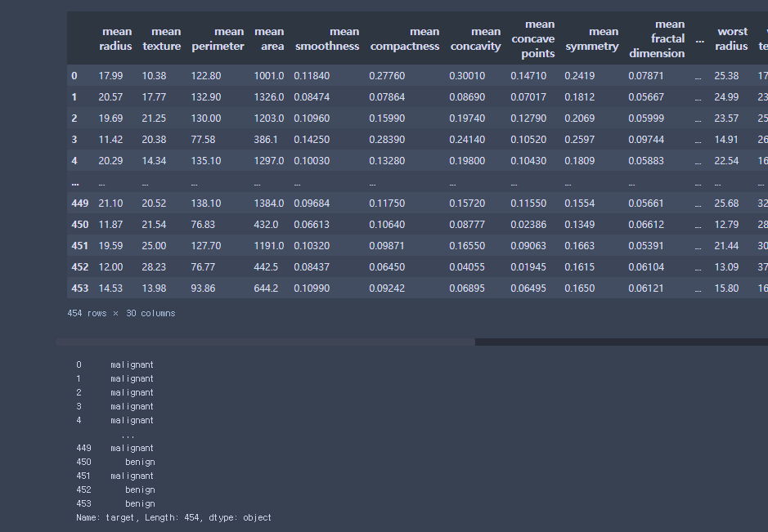Click the mean area value 386.1
Viewport: 768px width, 532px height.
[266, 140]
